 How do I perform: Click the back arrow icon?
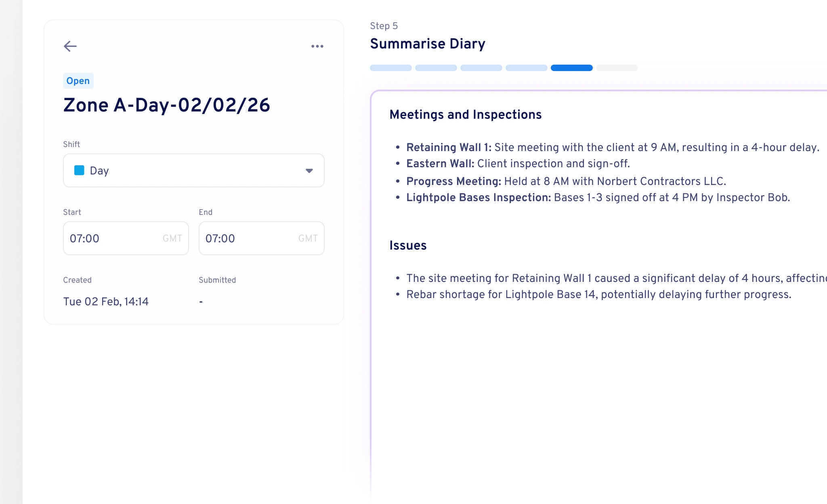point(70,46)
